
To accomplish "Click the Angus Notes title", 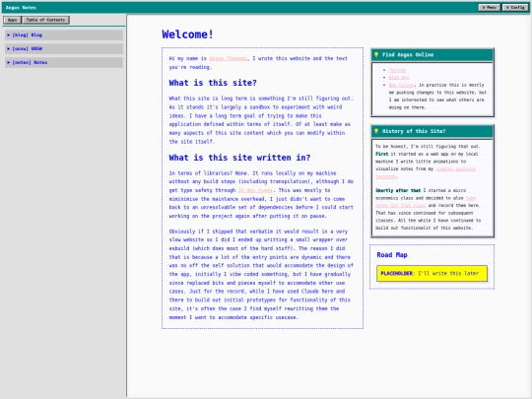I will click(21, 8).
